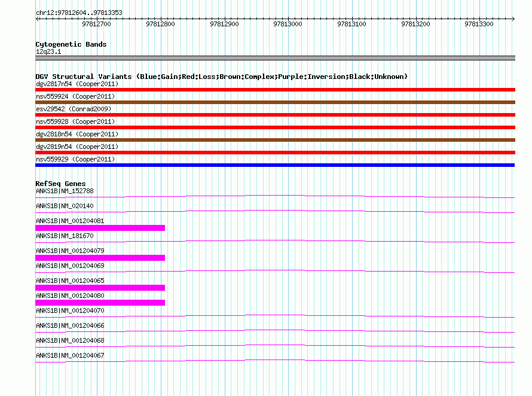This screenshot has height=396, width=532.
Task: Click the DGV Structural Variants track heading
Action: (x=222, y=77)
